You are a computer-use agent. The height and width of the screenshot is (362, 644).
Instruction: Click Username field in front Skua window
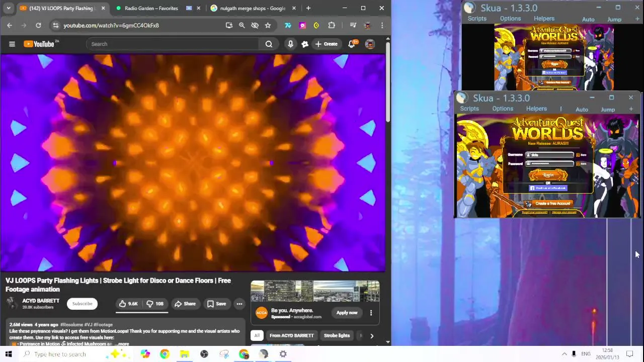(x=549, y=155)
